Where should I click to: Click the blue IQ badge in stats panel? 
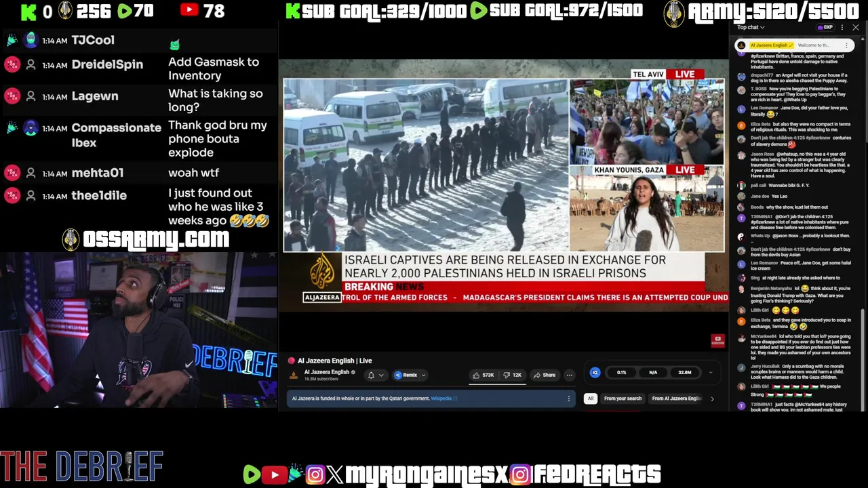[595, 372]
